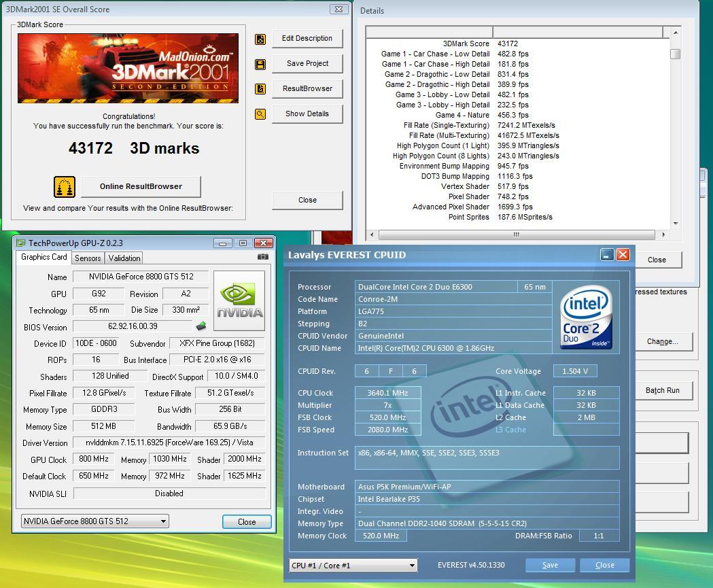
Task: Click the Motherboard Asus P5K Premium/WiFi-AP field
Action: 487,487
